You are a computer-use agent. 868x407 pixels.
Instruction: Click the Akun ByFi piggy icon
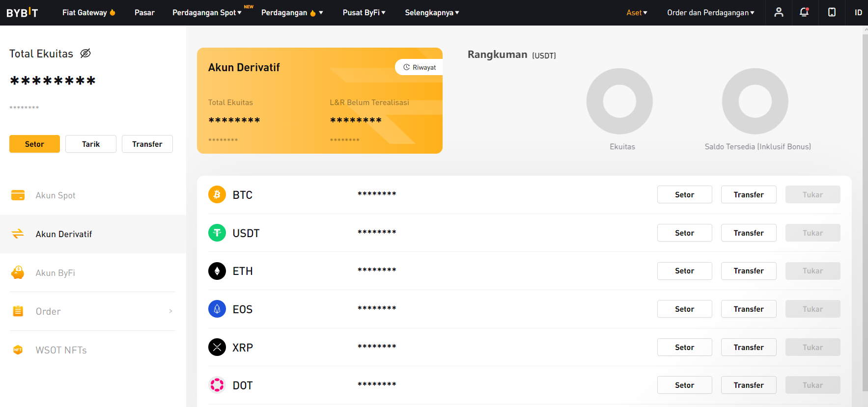(18, 272)
